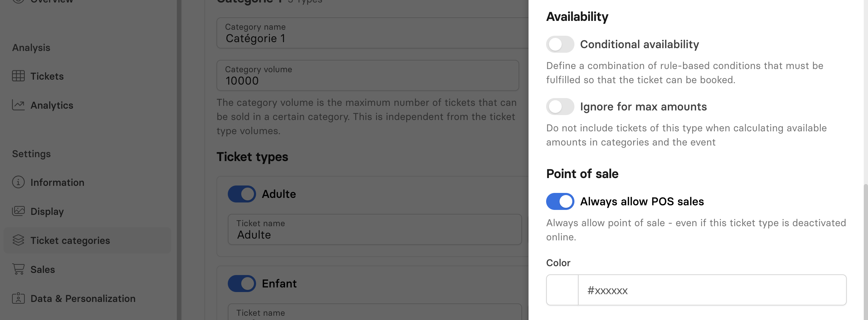Click the Data & Personalization badge icon
The image size is (868, 320).
pos(18,298)
